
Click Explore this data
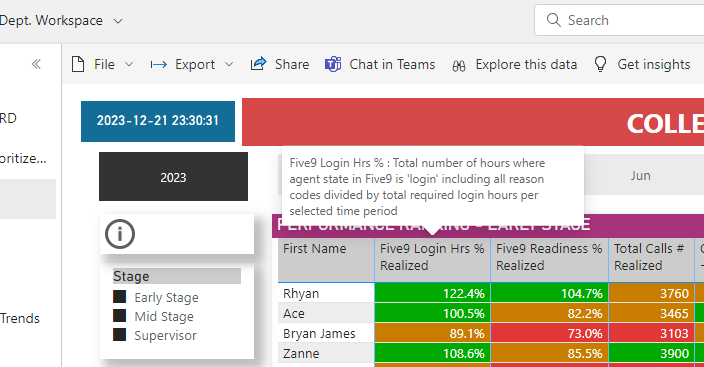click(x=526, y=65)
